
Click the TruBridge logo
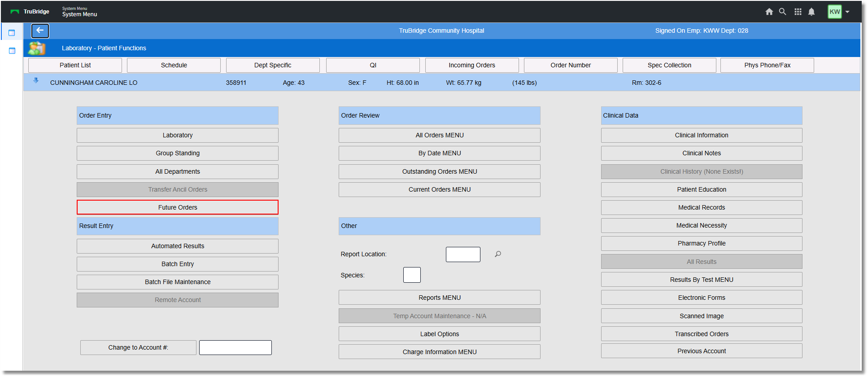(30, 12)
